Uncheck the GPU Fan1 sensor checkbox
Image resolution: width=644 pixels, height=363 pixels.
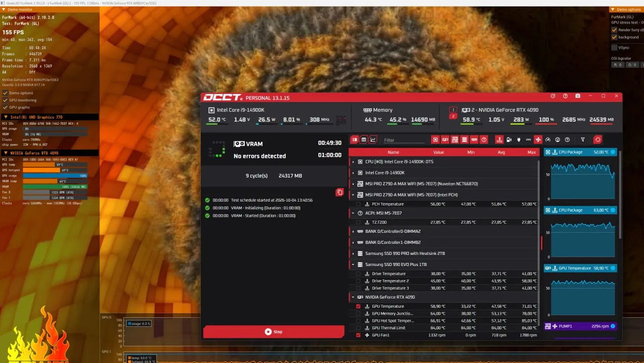coord(358,335)
